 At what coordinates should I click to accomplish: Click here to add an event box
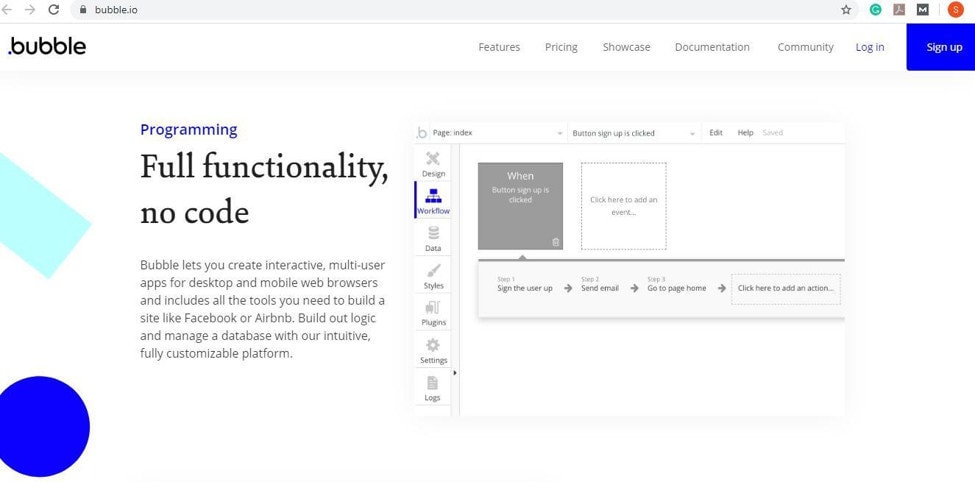click(x=624, y=206)
